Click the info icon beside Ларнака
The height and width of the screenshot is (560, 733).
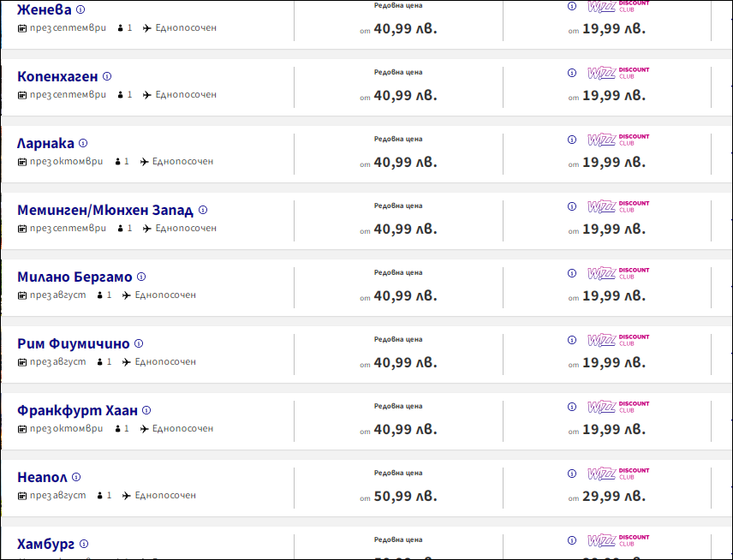(x=83, y=143)
